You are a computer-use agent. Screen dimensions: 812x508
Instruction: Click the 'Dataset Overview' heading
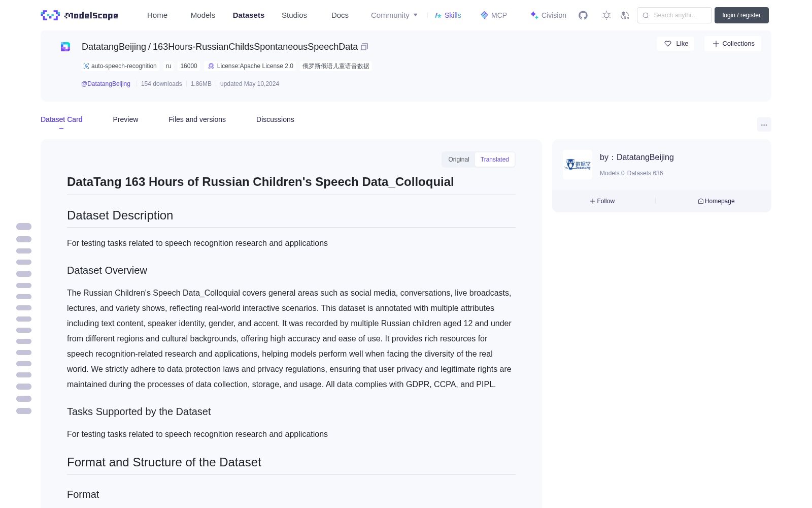click(x=107, y=271)
